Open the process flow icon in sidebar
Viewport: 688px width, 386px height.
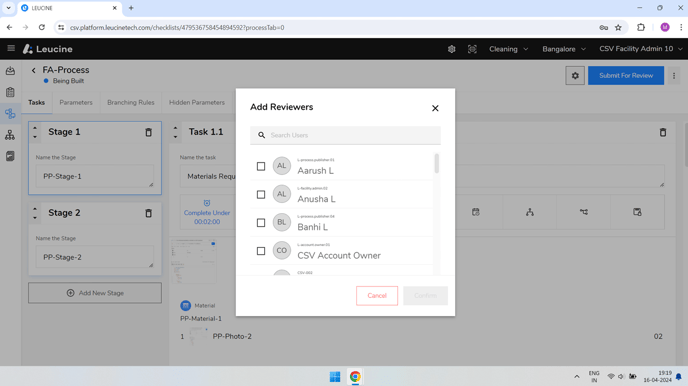coord(10,114)
